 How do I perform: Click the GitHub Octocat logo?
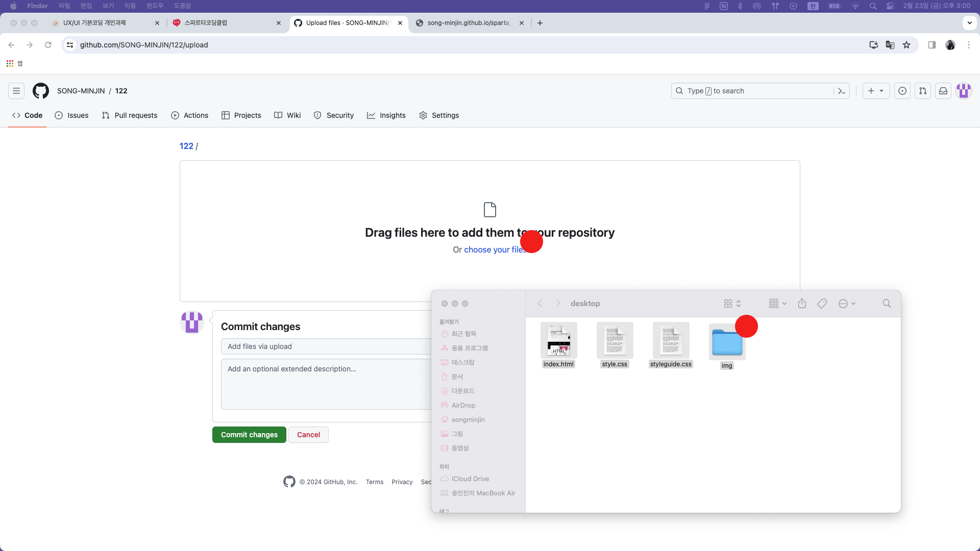pos(41,91)
